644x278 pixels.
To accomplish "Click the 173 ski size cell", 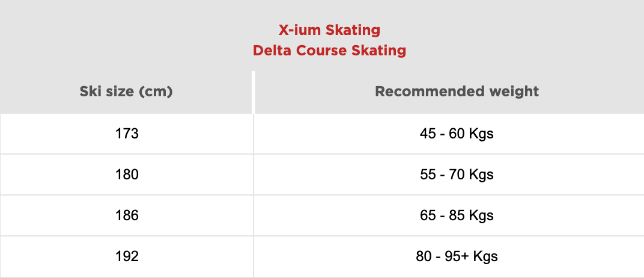I will point(126,134).
